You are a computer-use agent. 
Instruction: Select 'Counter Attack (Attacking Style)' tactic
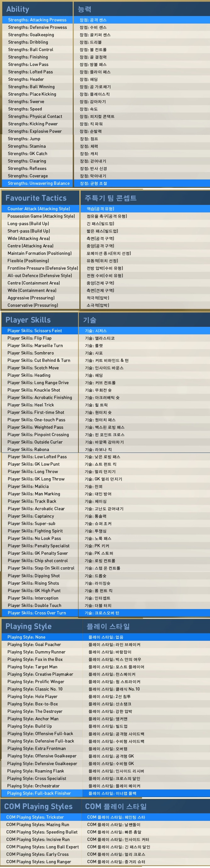point(38,209)
